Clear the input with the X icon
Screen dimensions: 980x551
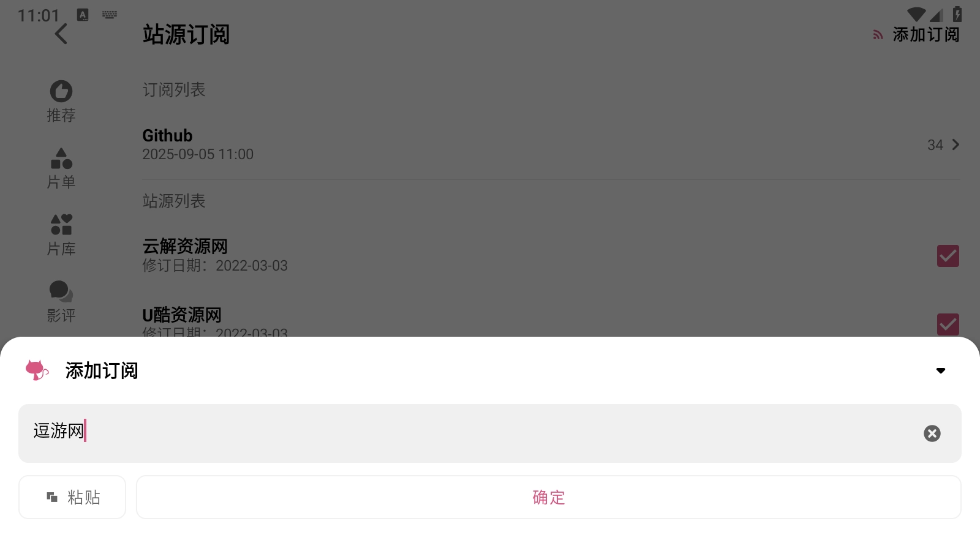932,433
